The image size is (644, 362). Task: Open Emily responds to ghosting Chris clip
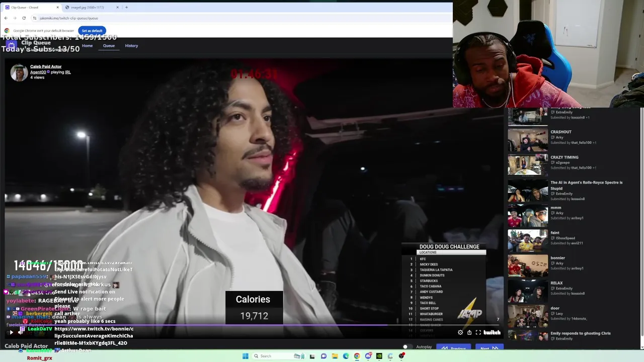pyautogui.click(x=581, y=333)
